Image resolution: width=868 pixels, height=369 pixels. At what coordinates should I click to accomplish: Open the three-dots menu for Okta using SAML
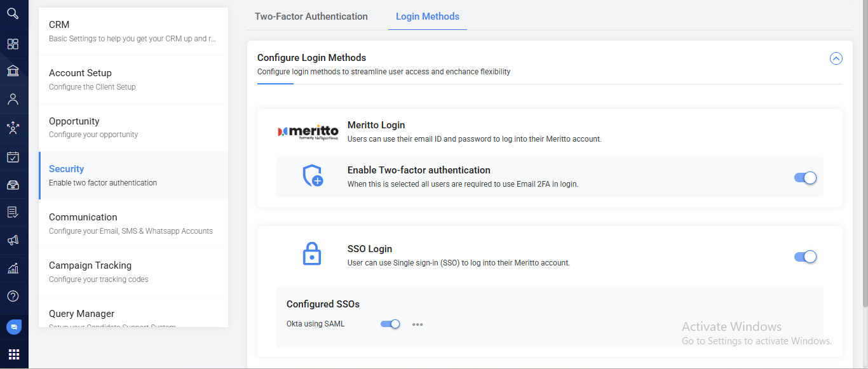pyautogui.click(x=417, y=325)
